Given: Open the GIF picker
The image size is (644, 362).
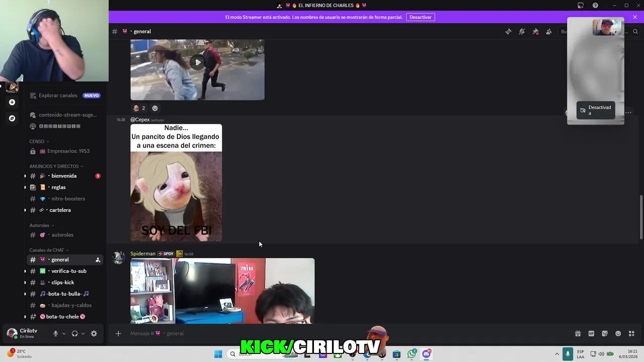Looking at the screenshot, I should [x=591, y=333].
